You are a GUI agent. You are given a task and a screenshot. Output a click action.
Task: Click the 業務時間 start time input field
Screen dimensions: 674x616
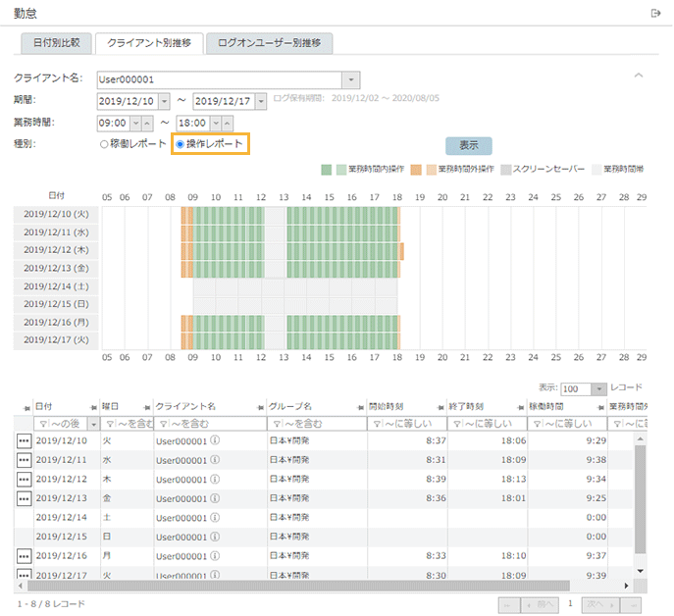click(x=112, y=123)
